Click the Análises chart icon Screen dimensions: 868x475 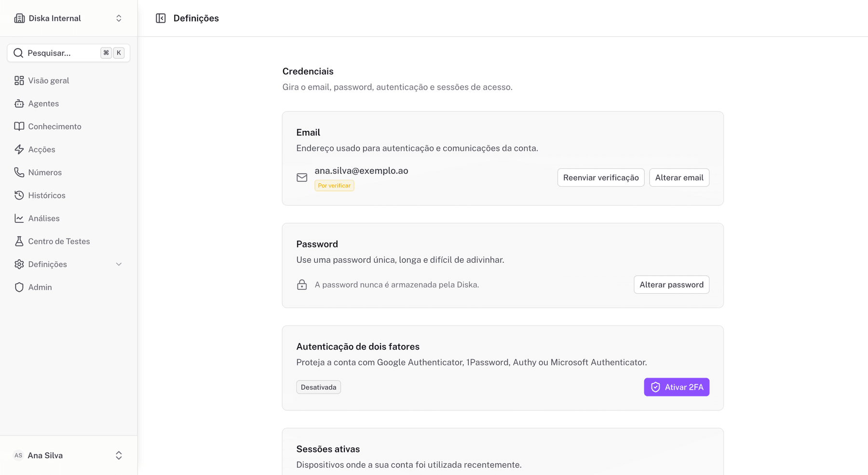click(x=19, y=218)
